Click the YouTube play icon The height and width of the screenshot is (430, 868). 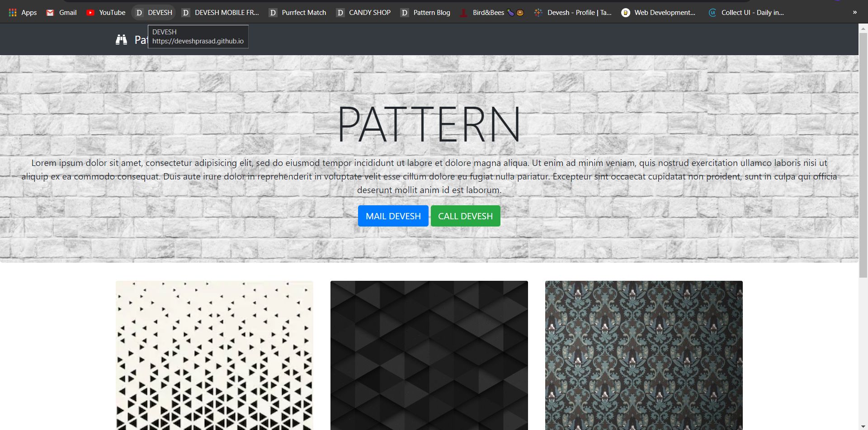tap(90, 13)
